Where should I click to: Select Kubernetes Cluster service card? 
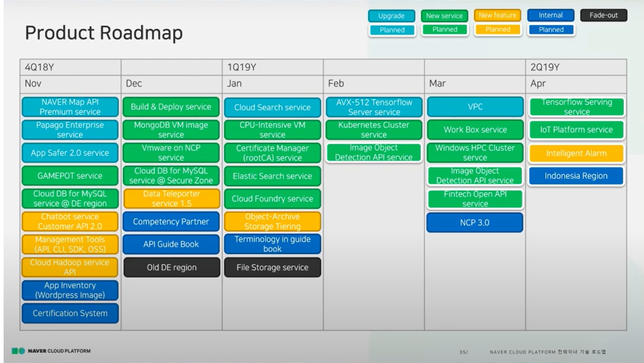[x=374, y=130]
